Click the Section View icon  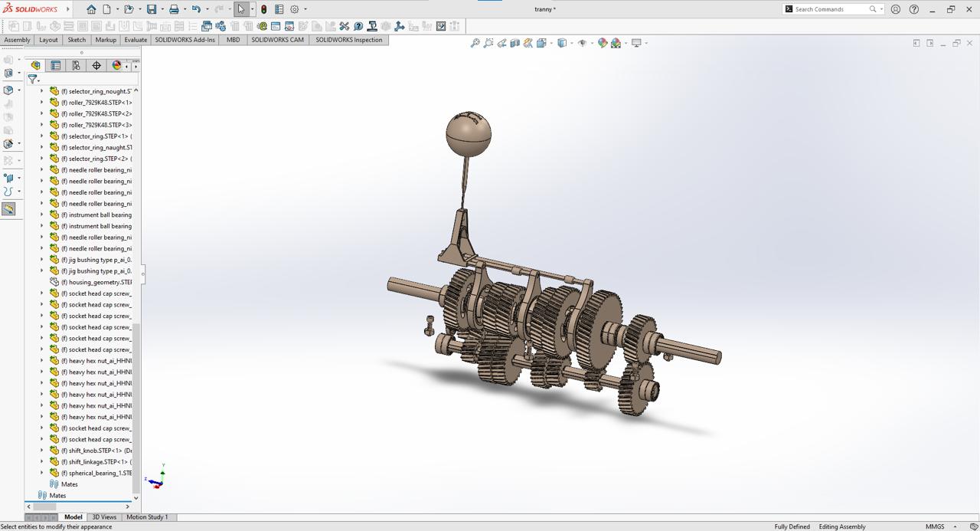point(514,43)
